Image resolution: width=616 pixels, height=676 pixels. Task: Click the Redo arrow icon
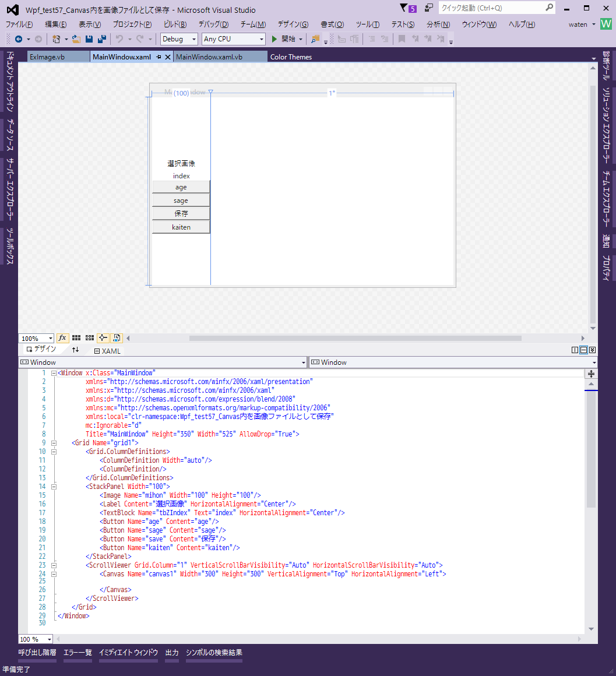140,39
